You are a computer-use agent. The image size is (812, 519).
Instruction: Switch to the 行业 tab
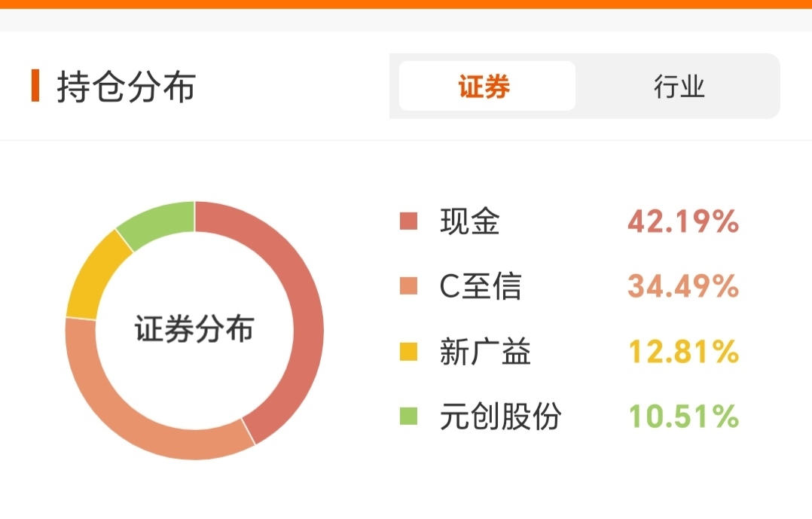[x=679, y=87]
